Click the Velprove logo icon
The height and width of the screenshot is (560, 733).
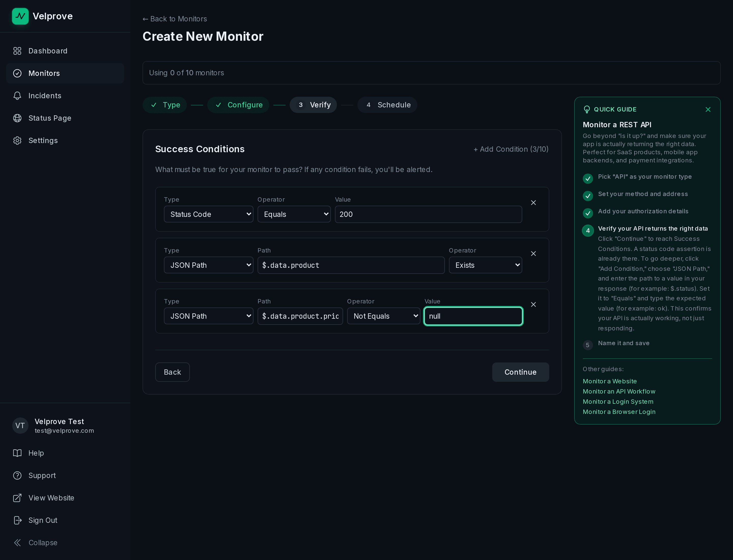(20, 16)
